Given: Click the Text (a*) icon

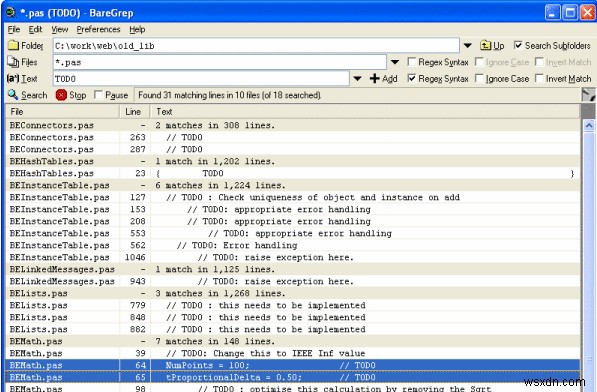Looking at the screenshot, I should pyautogui.click(x=13, y=78).
